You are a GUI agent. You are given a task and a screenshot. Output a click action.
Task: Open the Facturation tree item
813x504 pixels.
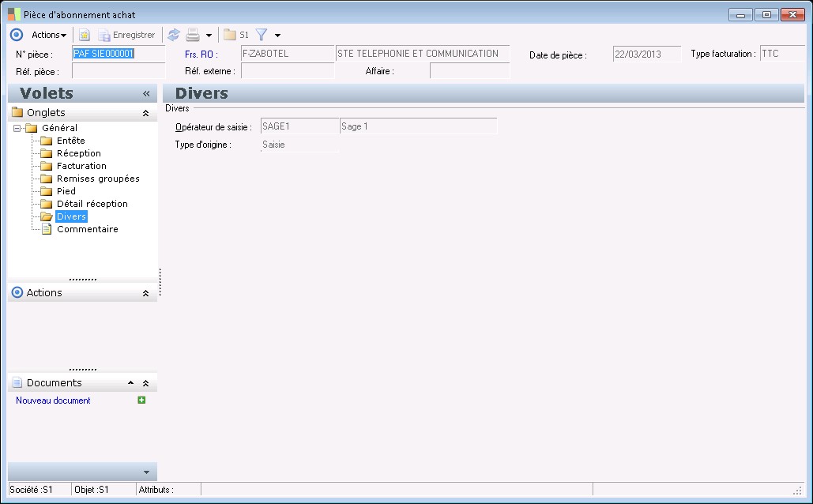click(x=81, y=166)
